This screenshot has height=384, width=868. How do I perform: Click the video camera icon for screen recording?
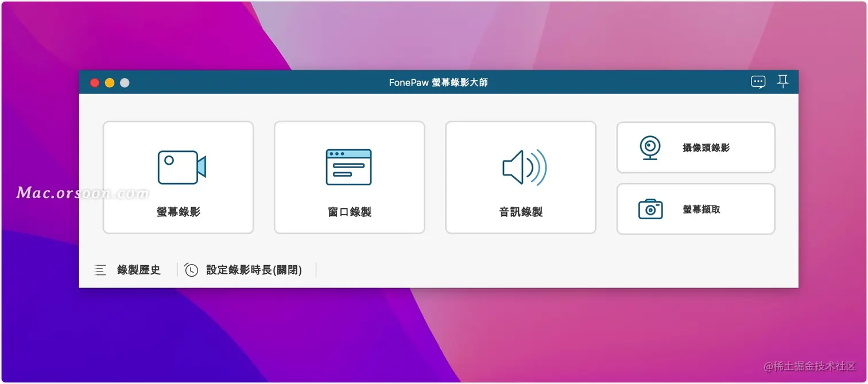(x=181, y=167)
